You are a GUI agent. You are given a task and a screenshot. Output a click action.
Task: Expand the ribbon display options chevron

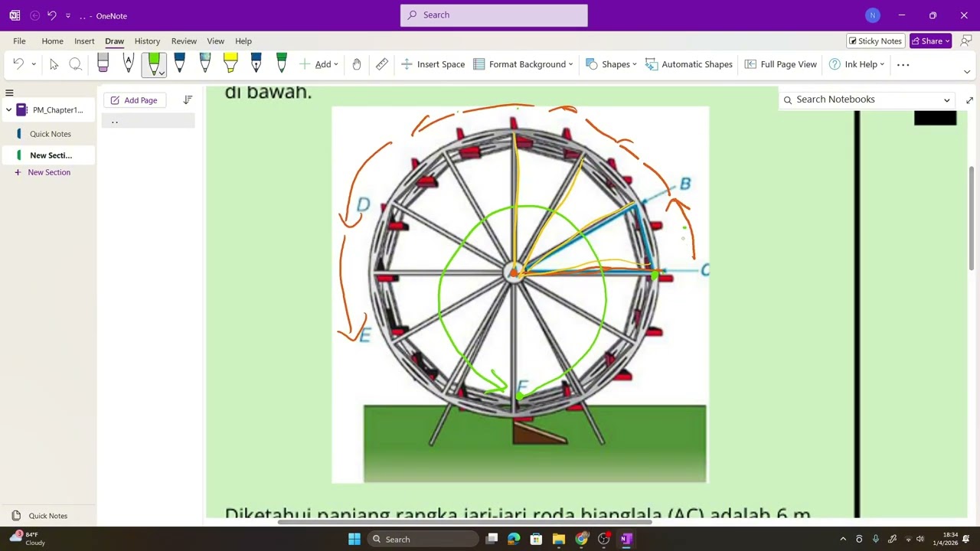point(967,72)
